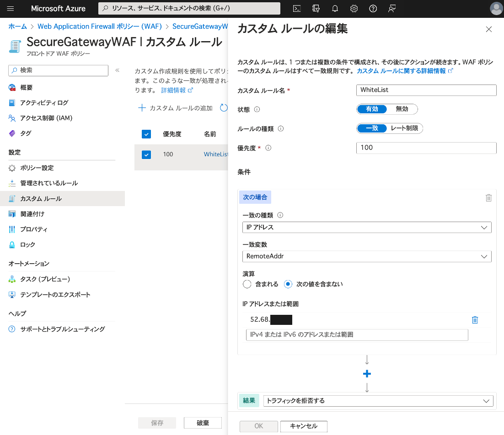Open feedback icon in top bar
This screenshot has width=504, height=435.
point(391,9)
